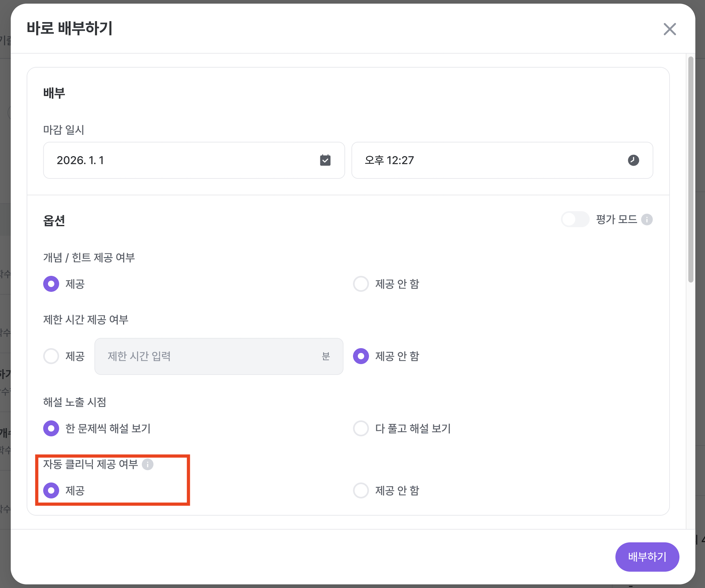Image resolution: width=705 pixels, height=588 pixels.
Task: Click the 옵션 section heading
Action: click(x=54, y=220)
